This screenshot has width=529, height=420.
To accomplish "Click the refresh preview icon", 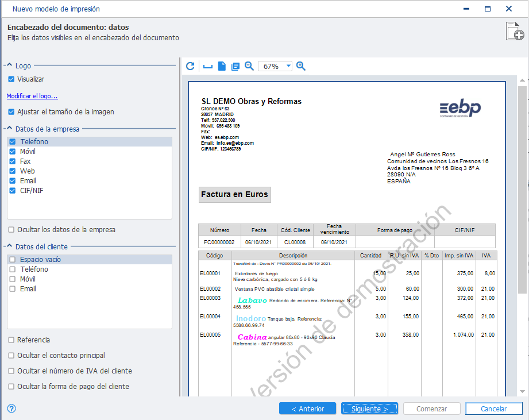I will point(190,66).
